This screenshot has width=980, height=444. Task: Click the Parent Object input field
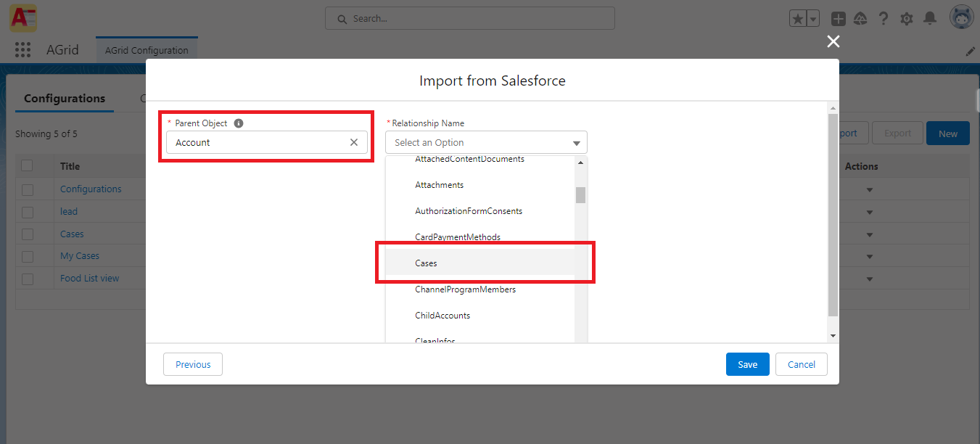click(x=266, y=142)
